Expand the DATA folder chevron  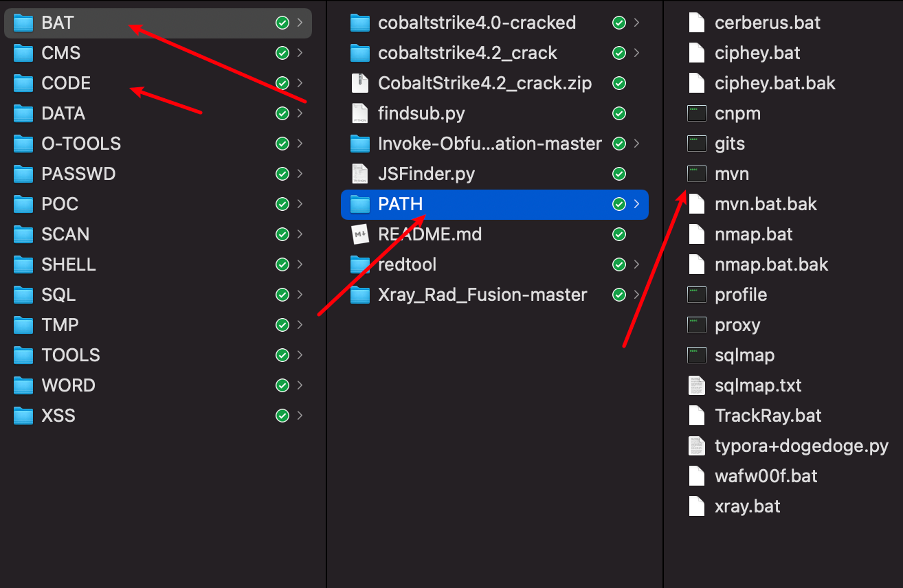[x=300, y=114]
